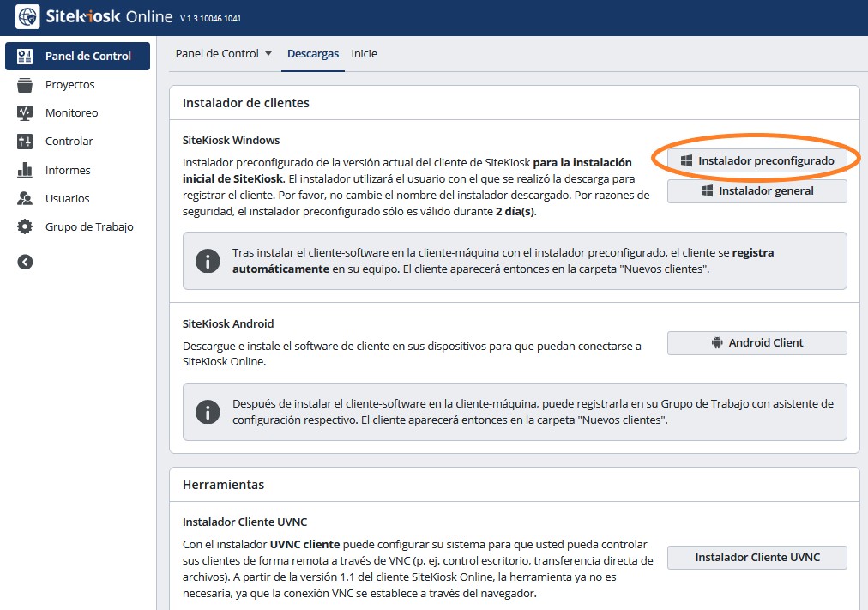This screenshot has height=610, width=868.
Task: Click the info icon in Windows notice
Action: [208, 261]
